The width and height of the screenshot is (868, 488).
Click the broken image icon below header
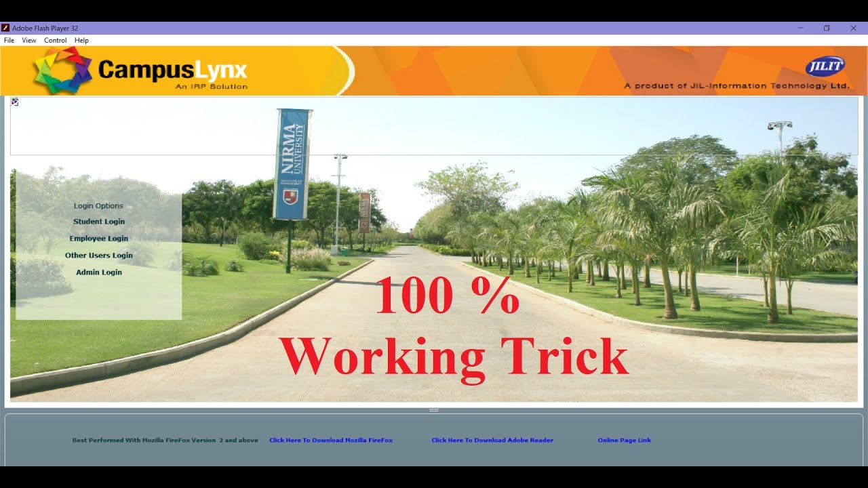pos(15,102)
